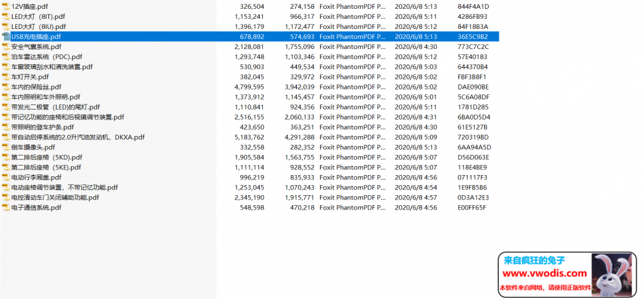The width and height of the screenshot is (644, 299).
Task: Select 带记忆功能的座椅和后视镜调节装置.pdf
Action: (x=67, y=117)
